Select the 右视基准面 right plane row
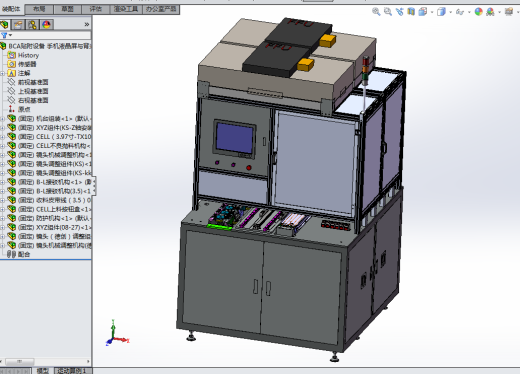Screen dimensions: 520x374 tap(29, 100)
